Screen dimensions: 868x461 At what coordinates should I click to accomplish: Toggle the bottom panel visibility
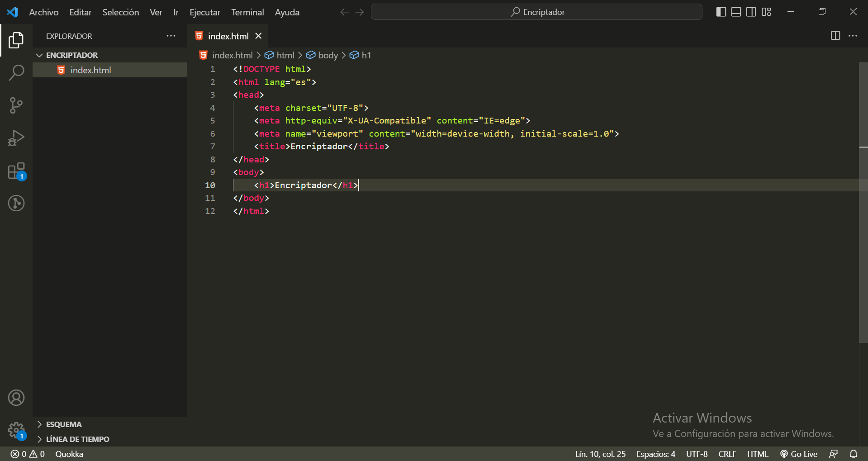[736, 12]
